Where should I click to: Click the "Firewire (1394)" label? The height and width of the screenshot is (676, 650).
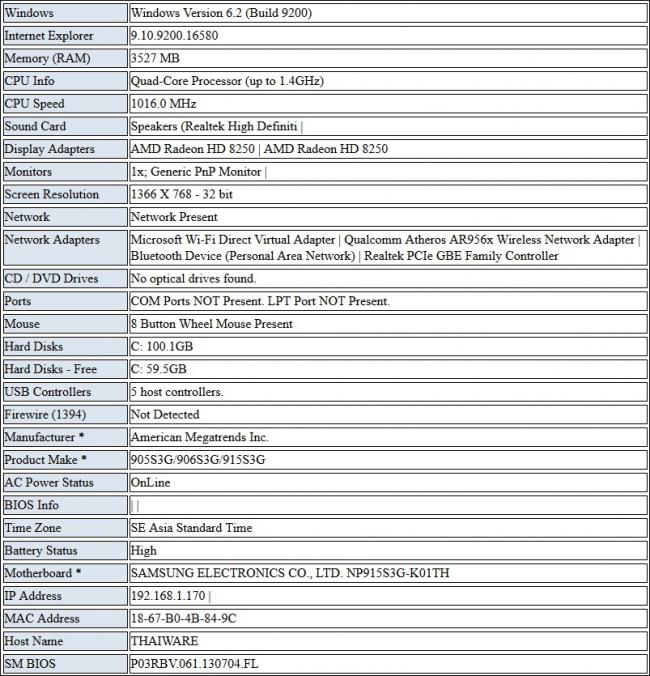click(45, 415)
